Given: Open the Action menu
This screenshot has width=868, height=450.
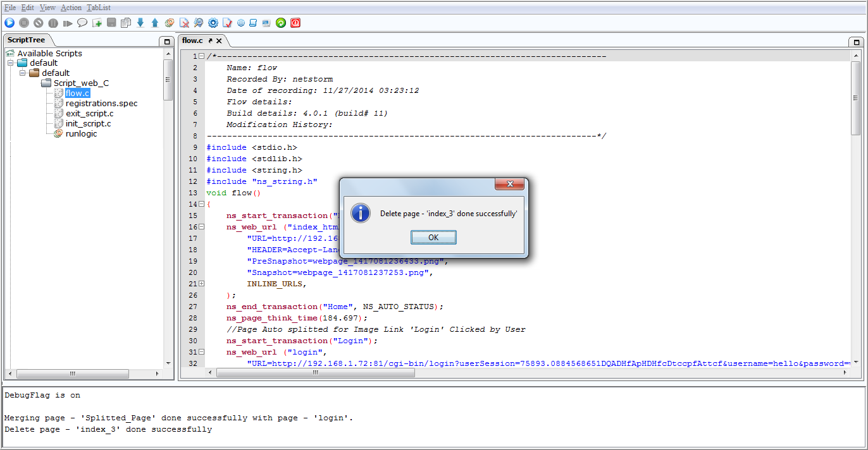Looking at the screenshot, I should click(71, 8).
